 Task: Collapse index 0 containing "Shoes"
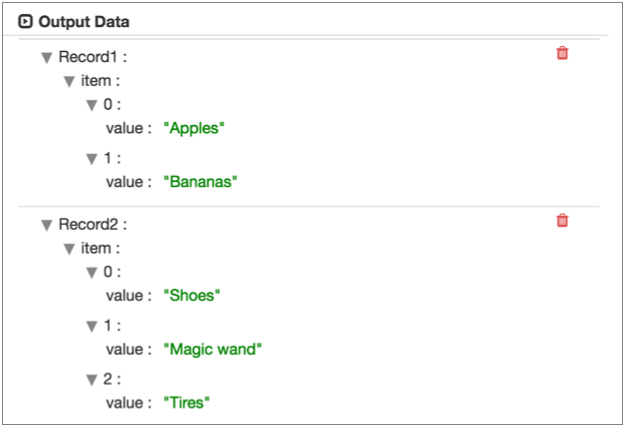tap(92, 272)
